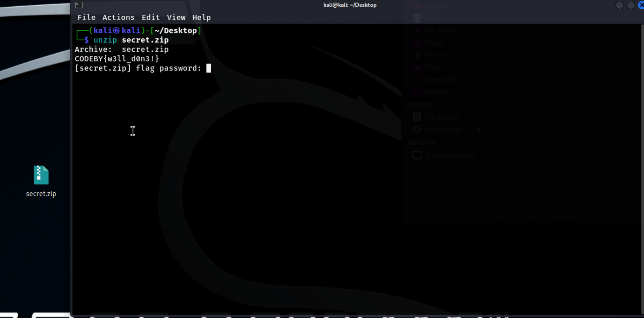Open Recent in the file manager sidebar
Image resolution: width=644 pixels, height=318 pixels.
point(435,6)
